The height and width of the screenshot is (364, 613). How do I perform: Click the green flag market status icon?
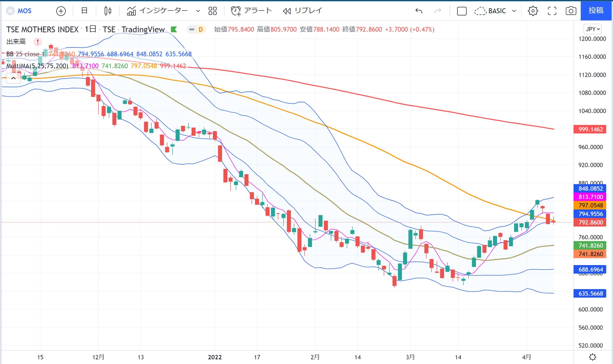click(x=174, y=29)
